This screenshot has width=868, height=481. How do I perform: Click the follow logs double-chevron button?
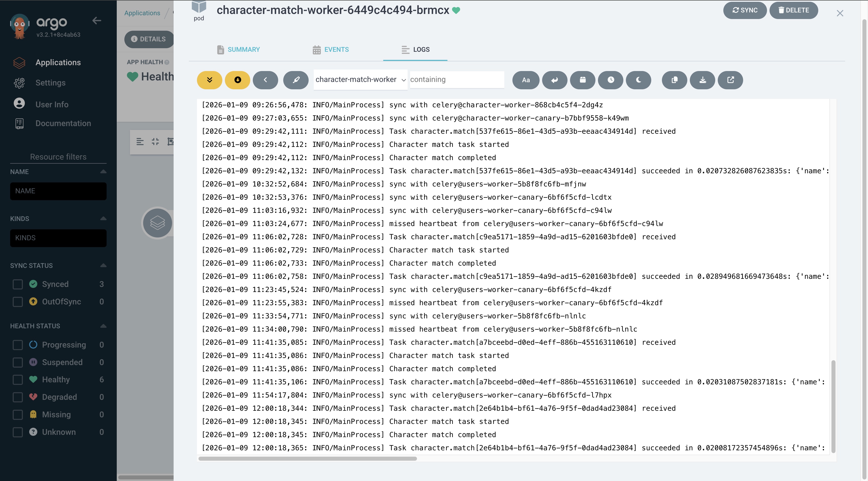tap(209, 80)
